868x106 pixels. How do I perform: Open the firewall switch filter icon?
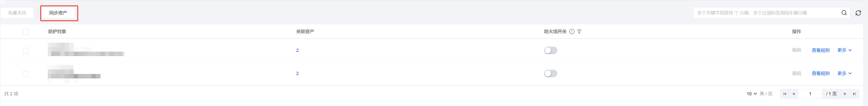pos(579,32)
